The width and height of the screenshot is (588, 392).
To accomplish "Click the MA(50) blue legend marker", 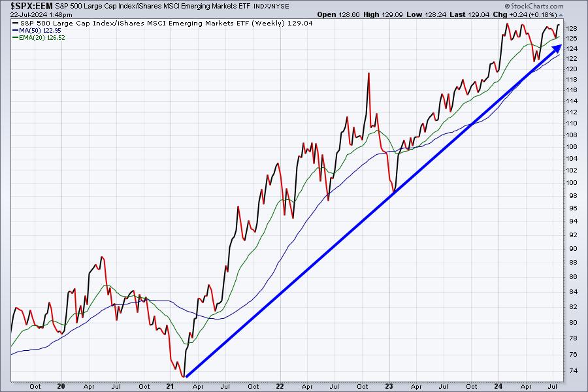I will point(15,31).
